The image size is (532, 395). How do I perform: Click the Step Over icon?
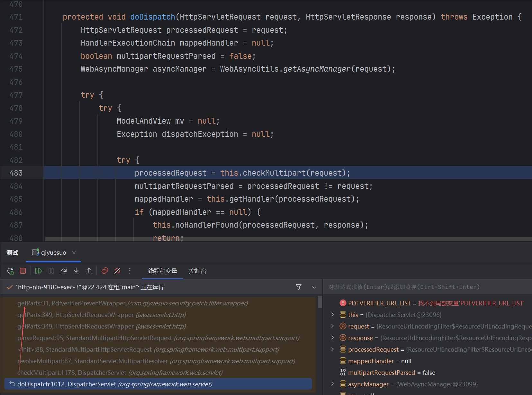click(64, 271)
